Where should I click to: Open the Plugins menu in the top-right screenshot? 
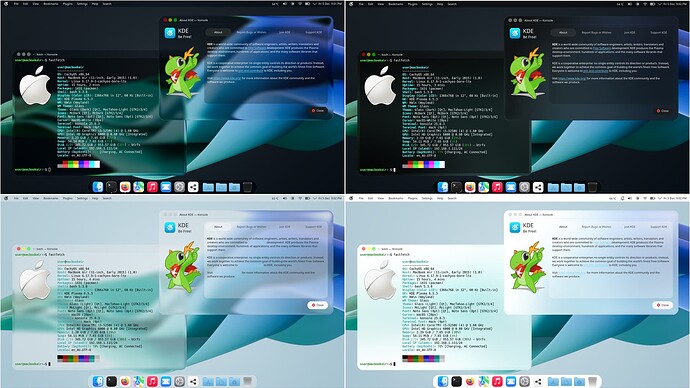click(x=413, y=4)
